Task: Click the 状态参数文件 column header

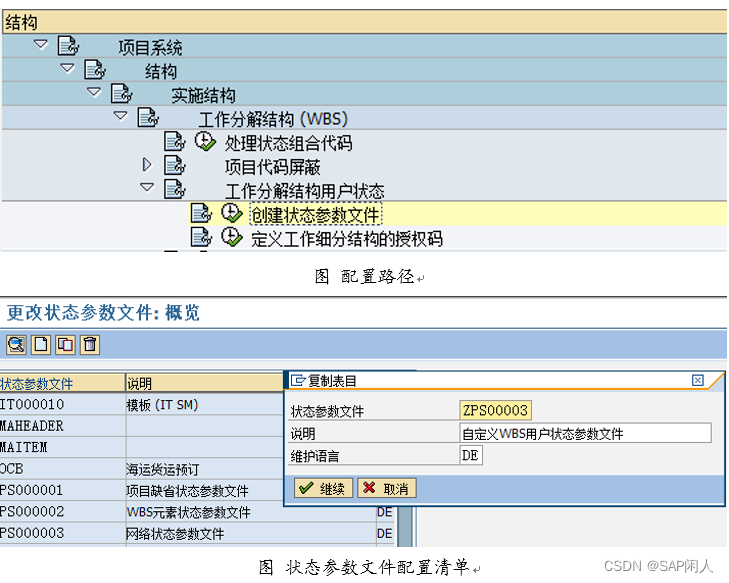Action: click(62, 384)
